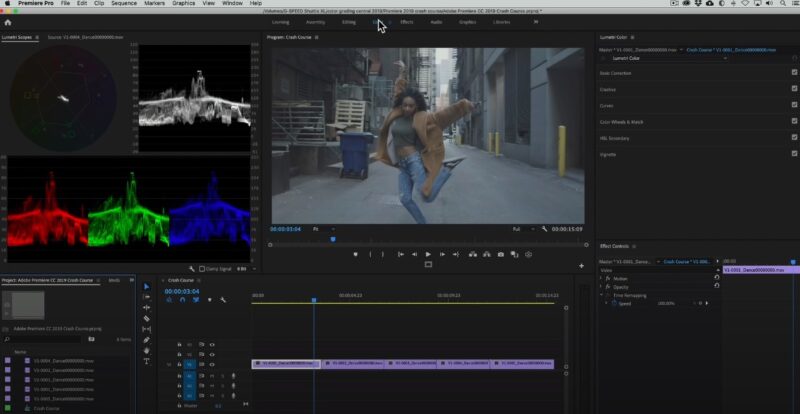Click Mark In button in Program monitor
Image resolution: width=800 pixels, height=414 pixels.
pyautogui.click(x=371, y=254)
